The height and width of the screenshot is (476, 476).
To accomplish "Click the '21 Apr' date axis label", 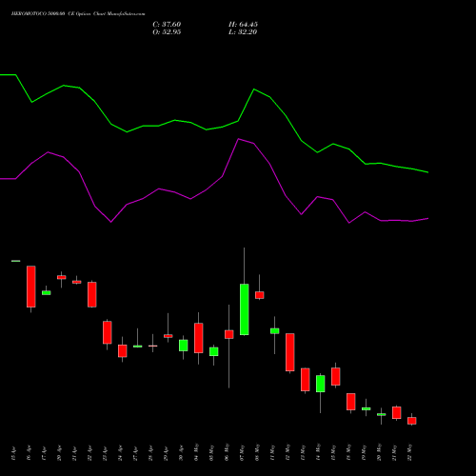I will point(74,453).
